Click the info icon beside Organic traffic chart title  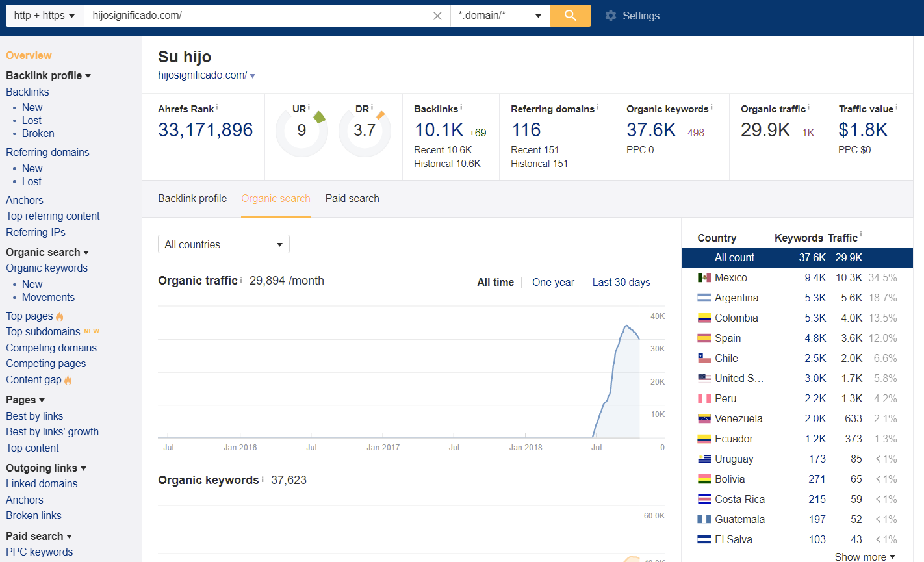click(x=241, y=279)
